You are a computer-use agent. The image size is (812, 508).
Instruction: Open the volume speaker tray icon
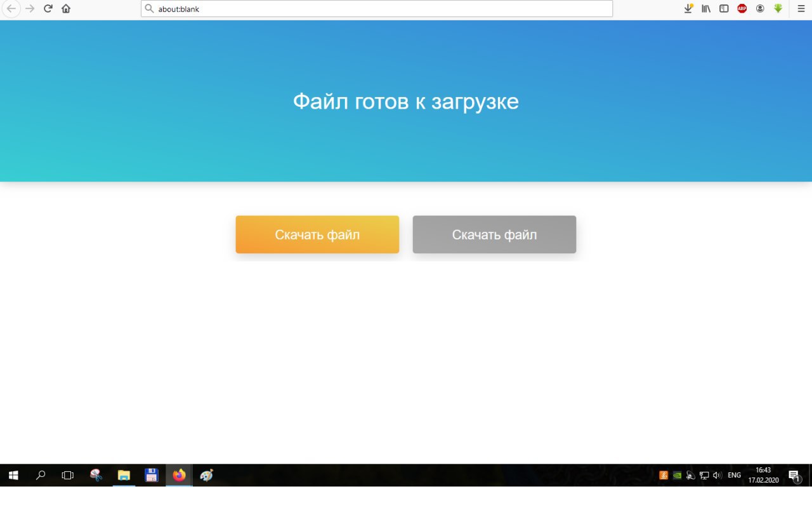pyautogui.click(x=717, y=475)
